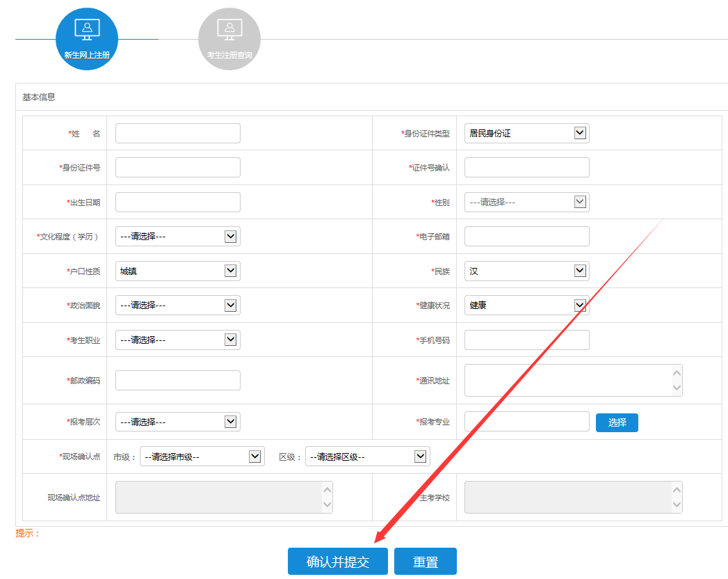This screenshot has width=728, height=579.
Task: Click the 新生网上注册 circle icon
Action: coord(87,39)
